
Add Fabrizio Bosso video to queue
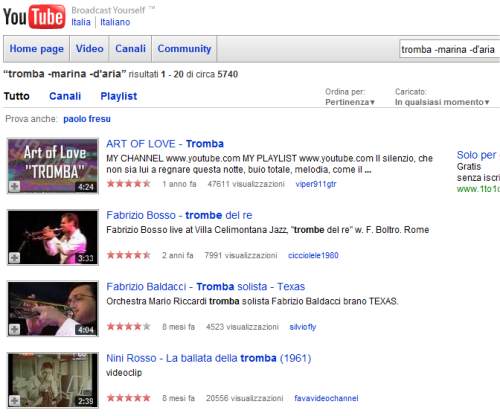point(14,257)
